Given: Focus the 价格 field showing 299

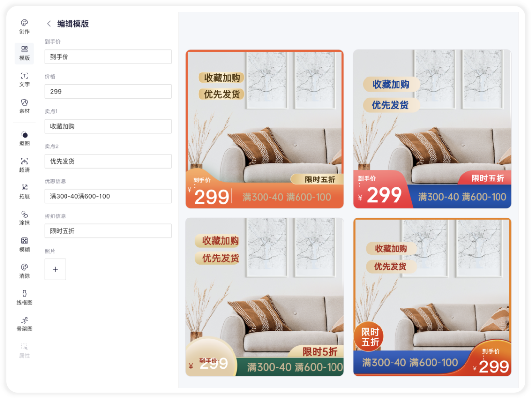Looking at the screenshot, I should 108,91.
